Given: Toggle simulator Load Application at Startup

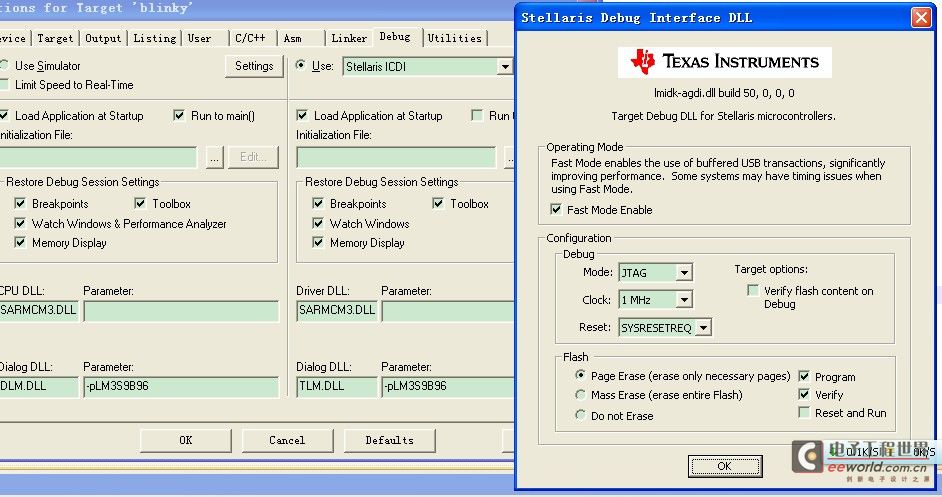Looking at the screenshot, I should point(4,115).
